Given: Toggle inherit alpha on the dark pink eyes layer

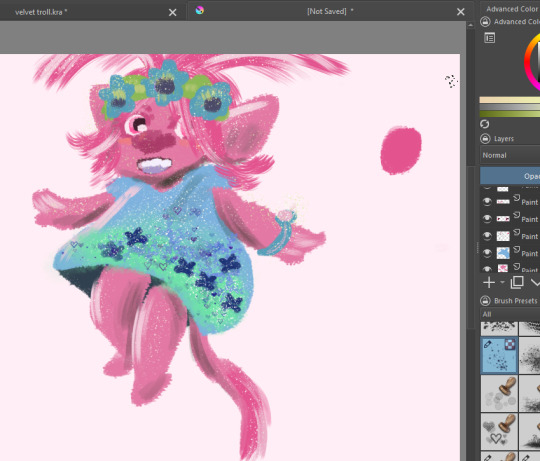Looking at the screenshot, I should [517, 215].
